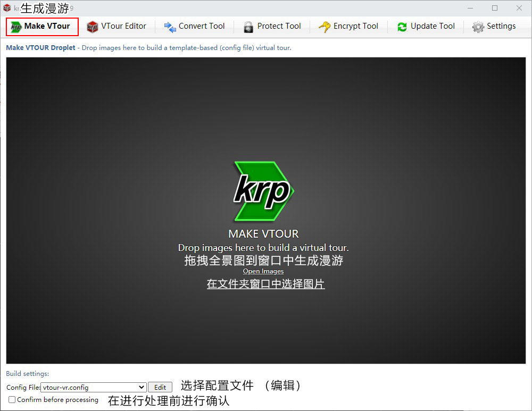Toggle the confirmation option below Build settings

[12, 400]
